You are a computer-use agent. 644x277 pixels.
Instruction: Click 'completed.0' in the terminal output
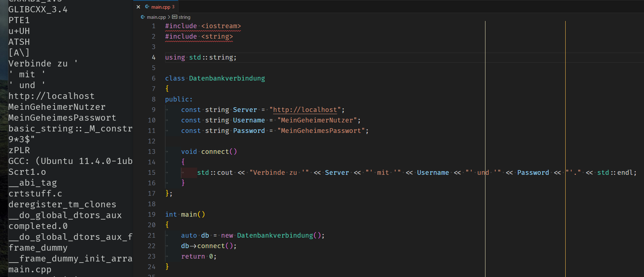tap(38, 226)
